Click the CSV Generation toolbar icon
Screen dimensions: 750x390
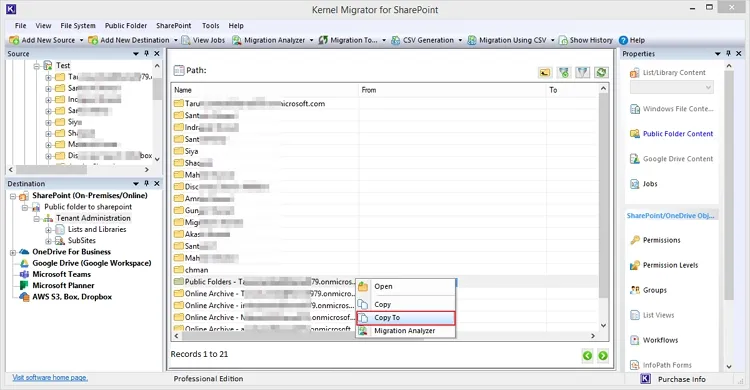coord(396,40)
